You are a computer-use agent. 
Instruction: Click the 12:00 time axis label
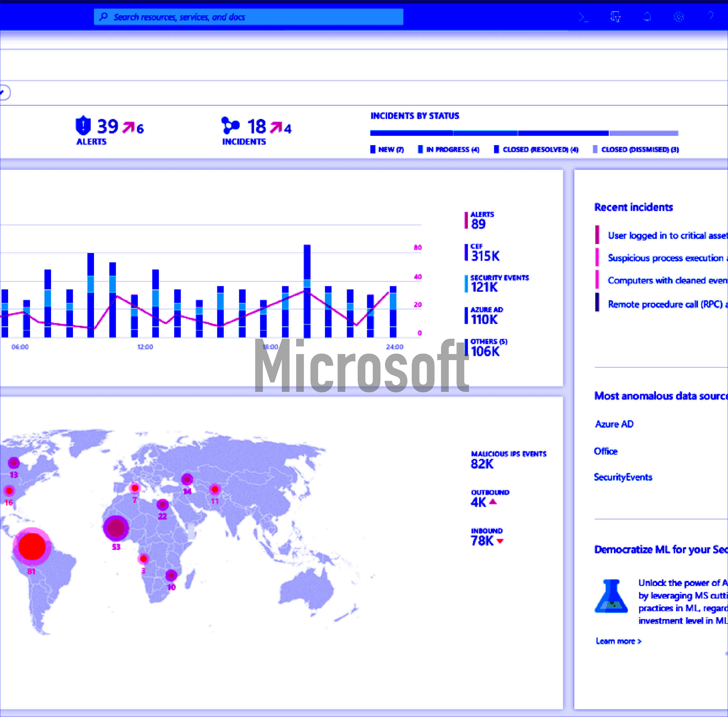click(145, 347)
